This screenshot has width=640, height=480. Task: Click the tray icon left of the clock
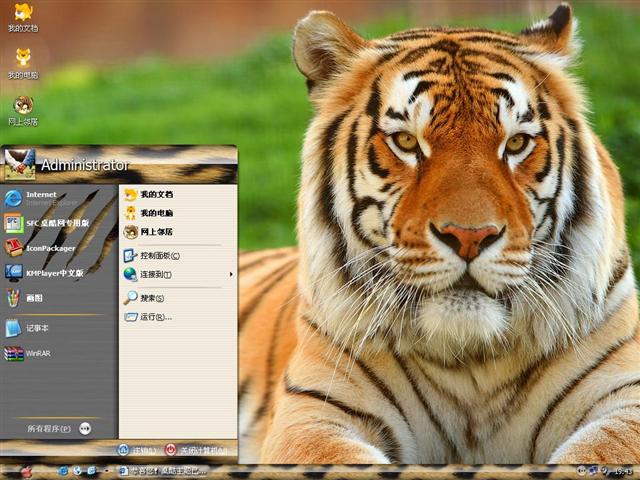(x=604, y=471)
